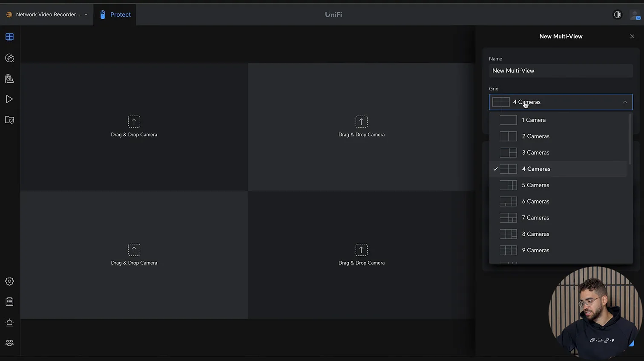Select the 1 Camera grid option
Viewport: 644px width, 361px height.
click(534, 120)
